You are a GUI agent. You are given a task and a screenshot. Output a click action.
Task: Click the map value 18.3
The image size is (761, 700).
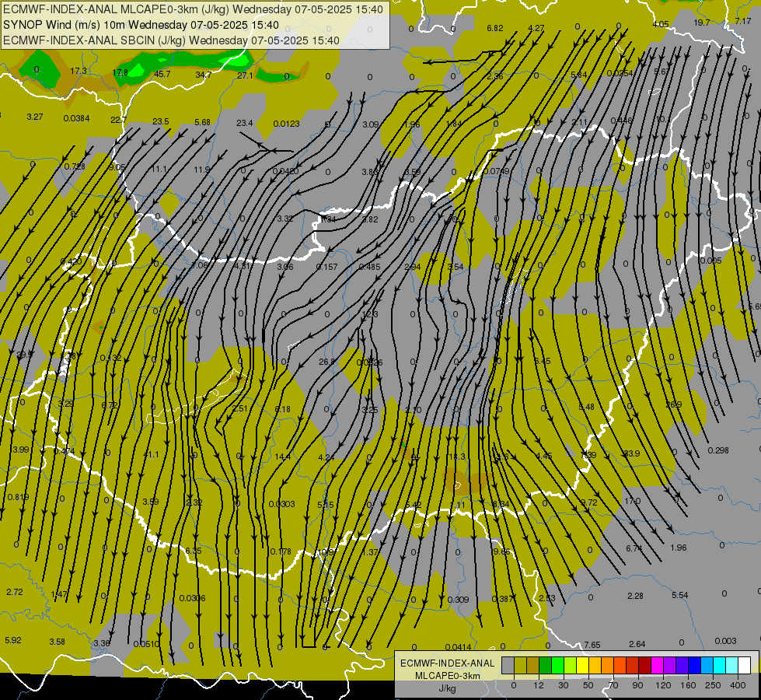(457, 457)
